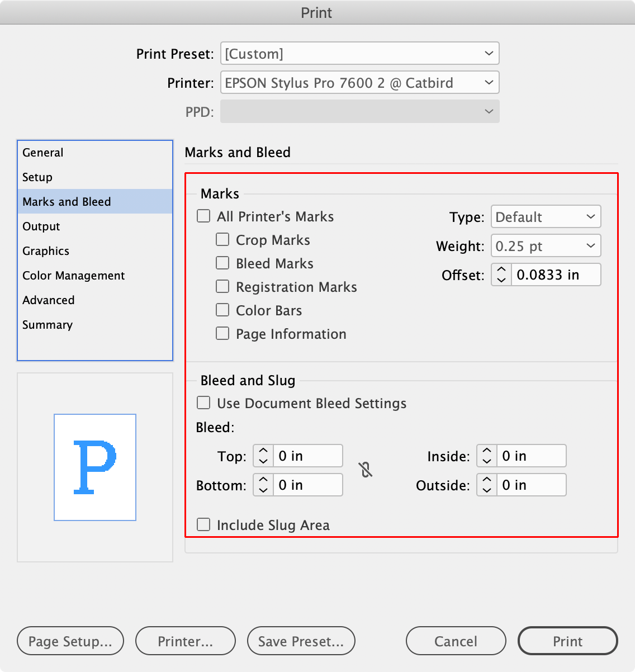Switch to the Output section

click(x=41, y=226)
